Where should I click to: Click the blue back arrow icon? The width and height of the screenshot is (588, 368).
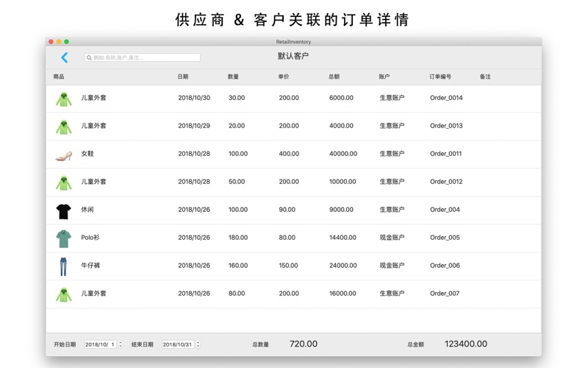tap(65, 57)
